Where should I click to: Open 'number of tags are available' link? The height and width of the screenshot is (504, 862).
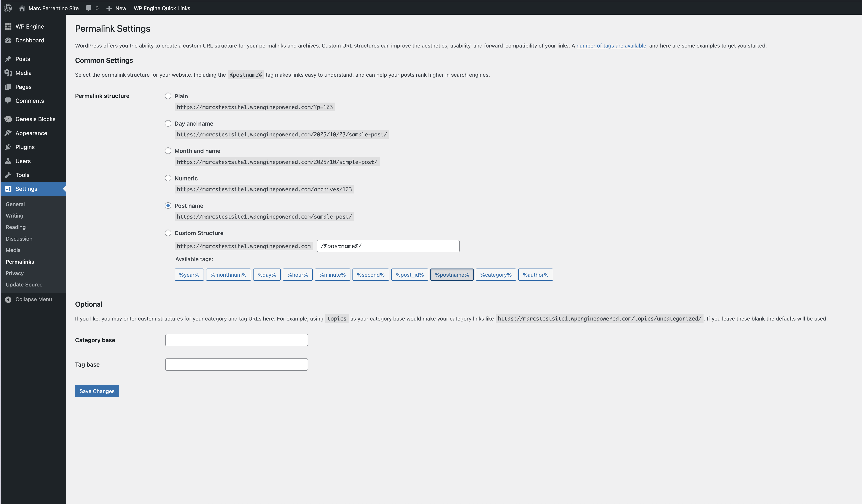pyautogui.click(x=611, y=45)
